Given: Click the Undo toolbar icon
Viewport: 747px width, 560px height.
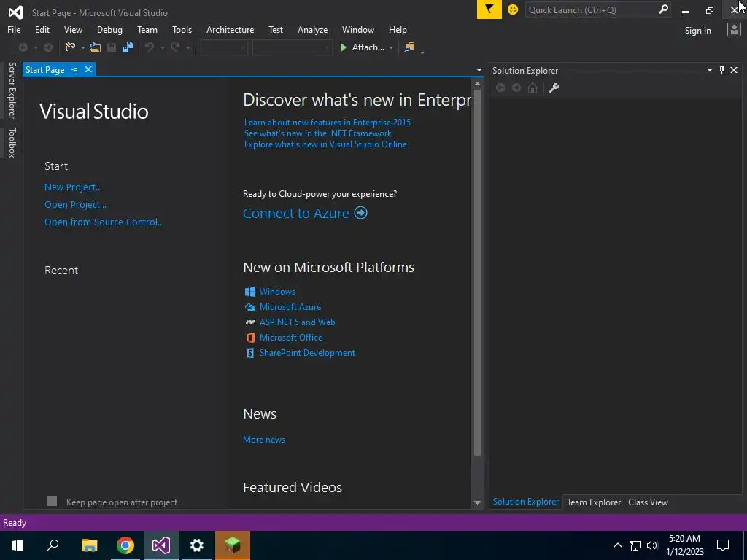Looking at the screenshot, I should (149, 47).
